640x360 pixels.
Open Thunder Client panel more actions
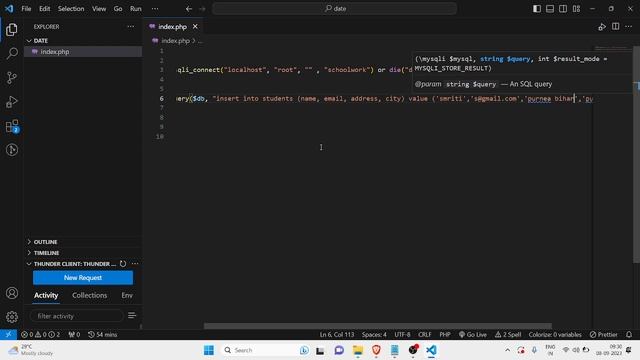click(x=135, y=264)
